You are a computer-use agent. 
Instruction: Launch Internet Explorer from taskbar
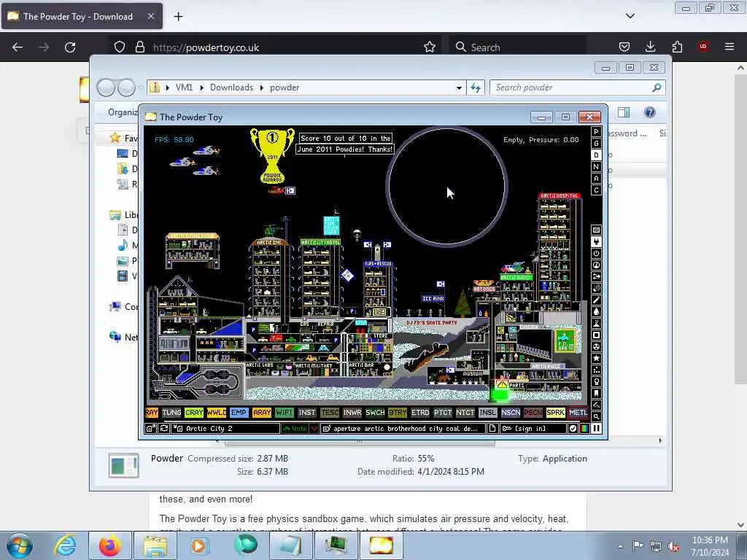[65, 545]
